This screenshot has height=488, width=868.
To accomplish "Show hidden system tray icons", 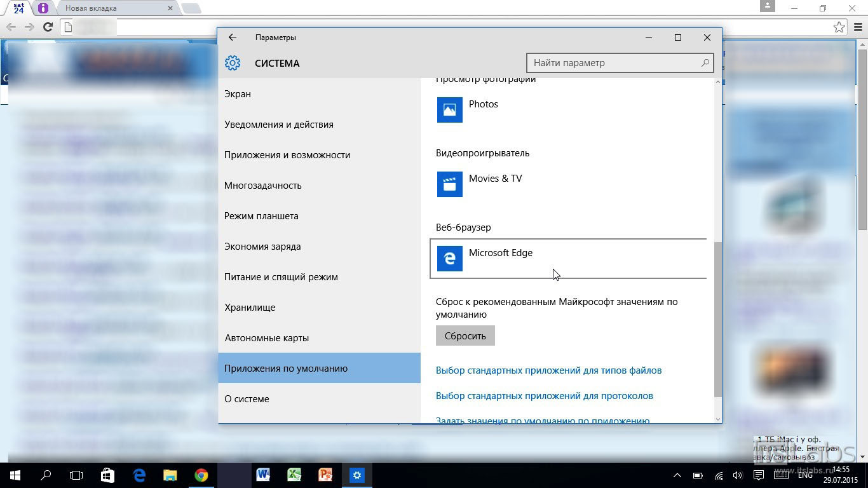I will coord(677,475).
